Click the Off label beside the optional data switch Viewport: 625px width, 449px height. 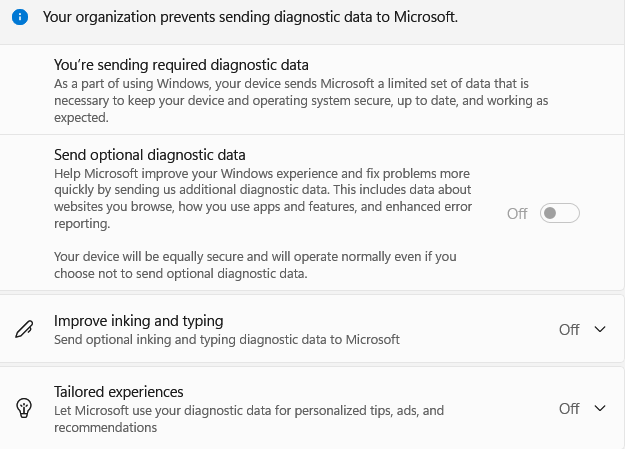517,213
